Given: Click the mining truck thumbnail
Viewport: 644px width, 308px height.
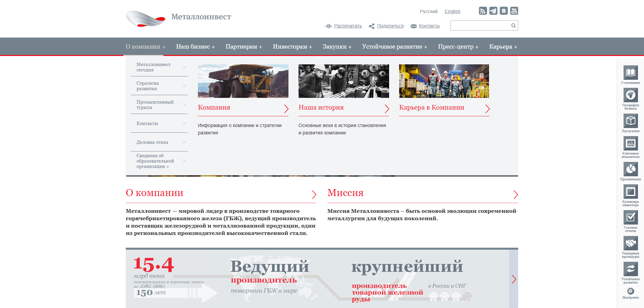Looking at the screenshot, I should (x=243, y=81).
